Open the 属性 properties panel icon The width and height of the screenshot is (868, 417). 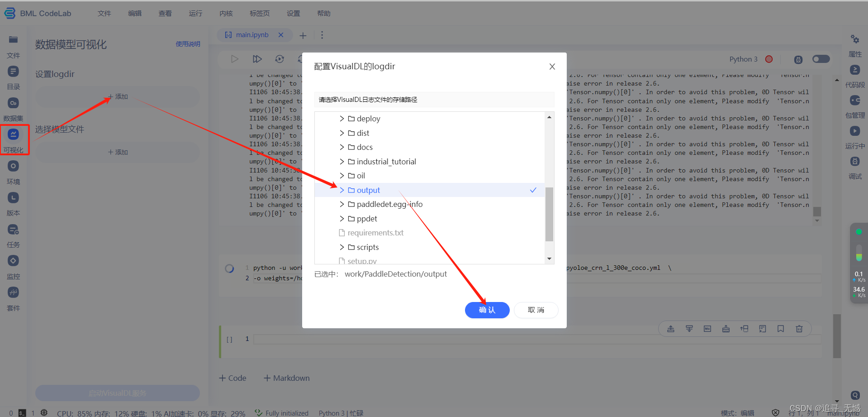coord(855,39)
